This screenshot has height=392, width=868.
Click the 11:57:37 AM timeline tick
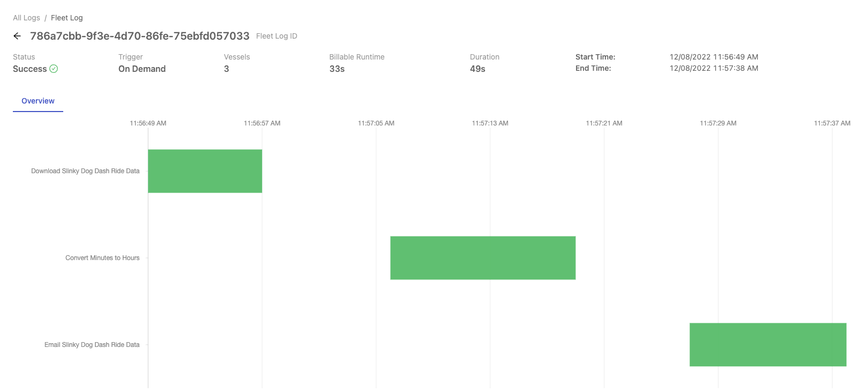[832, 123]
